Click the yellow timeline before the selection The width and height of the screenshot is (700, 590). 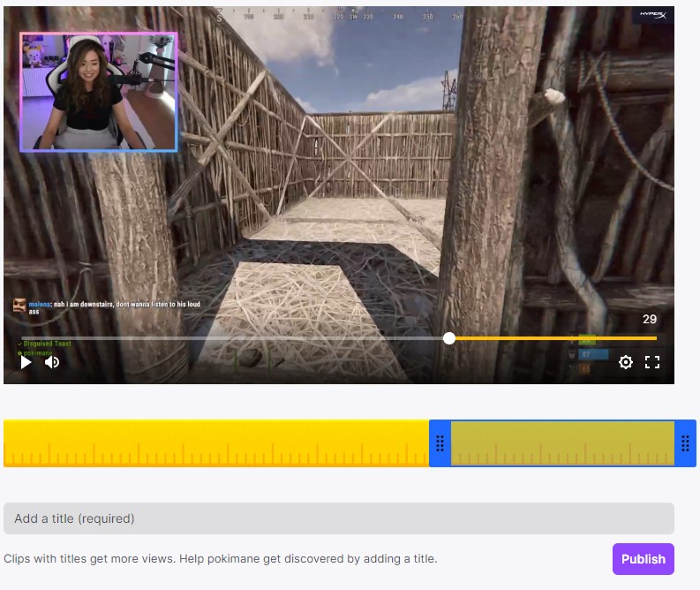[x=216, y=443]
